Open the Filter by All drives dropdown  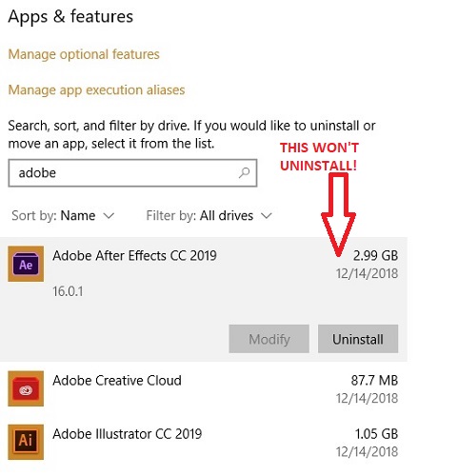[x=209, y=216]
